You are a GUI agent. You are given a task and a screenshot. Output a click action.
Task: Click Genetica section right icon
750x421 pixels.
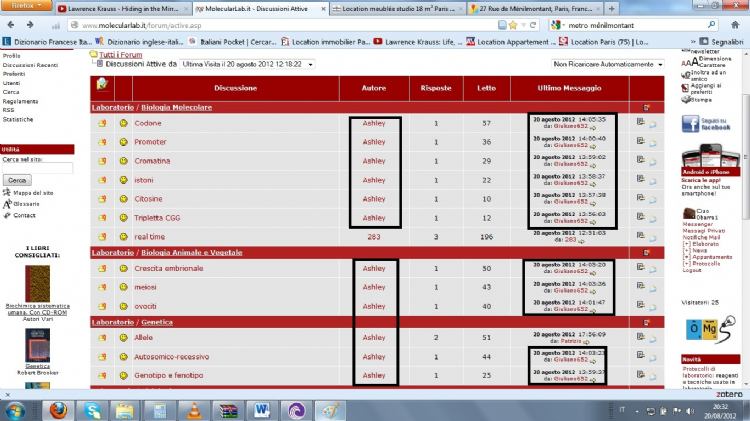tap(646, 322)
